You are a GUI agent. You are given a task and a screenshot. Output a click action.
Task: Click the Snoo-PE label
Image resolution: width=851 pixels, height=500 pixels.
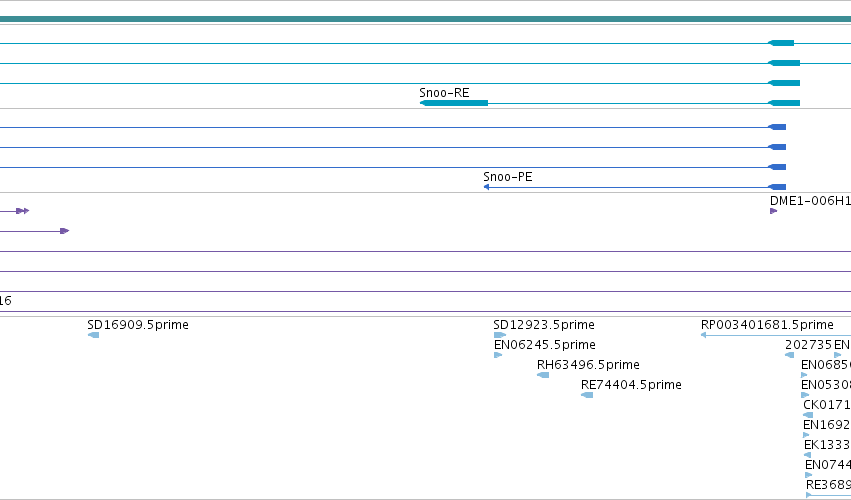point(507,177)
